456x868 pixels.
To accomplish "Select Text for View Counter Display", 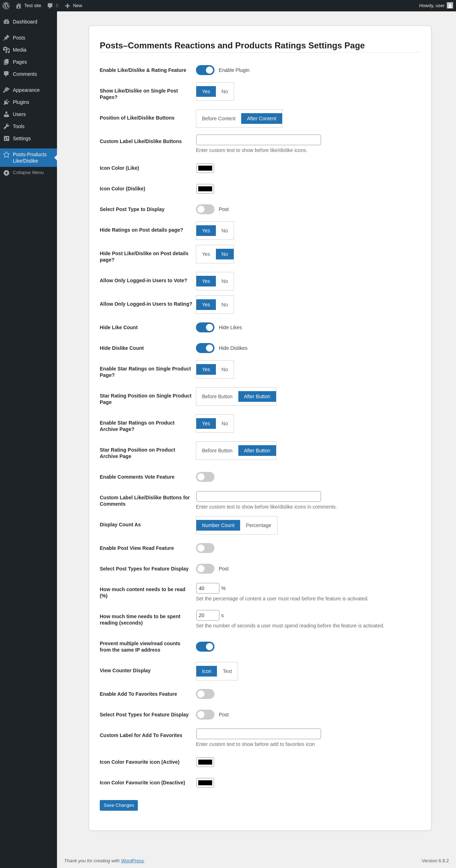I will pos(227,671).
